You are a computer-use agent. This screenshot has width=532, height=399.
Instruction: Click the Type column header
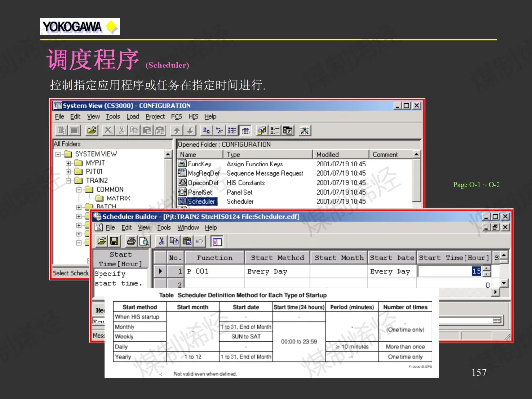[x=268, y=154]
